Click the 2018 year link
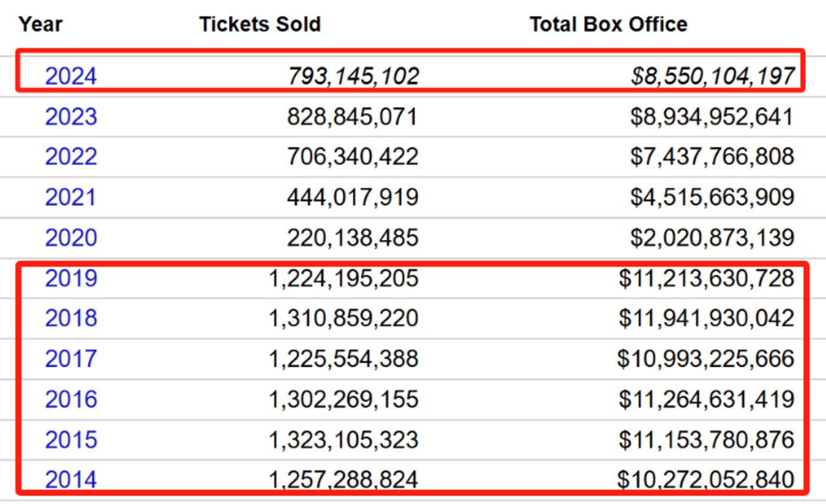 click(x=71, y=318)
